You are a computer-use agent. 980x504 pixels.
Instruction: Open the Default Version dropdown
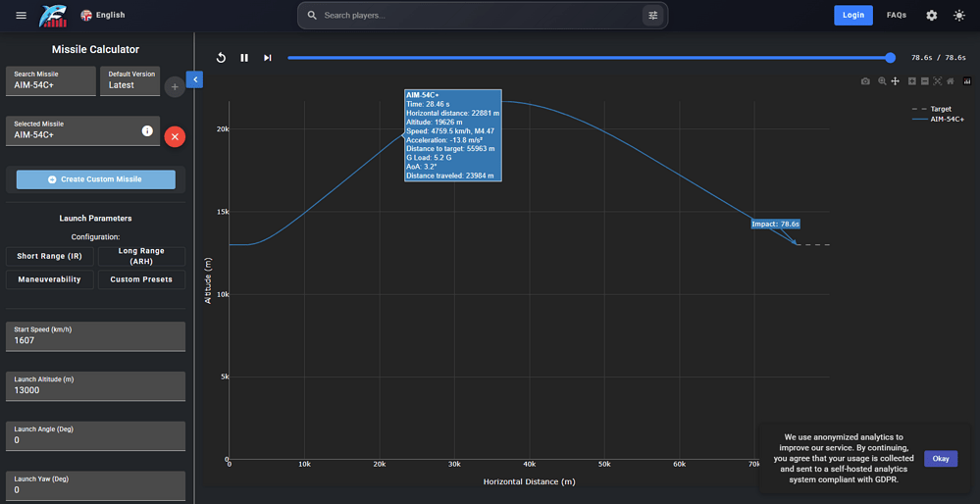pyautogui.click(x=130, y=81)
